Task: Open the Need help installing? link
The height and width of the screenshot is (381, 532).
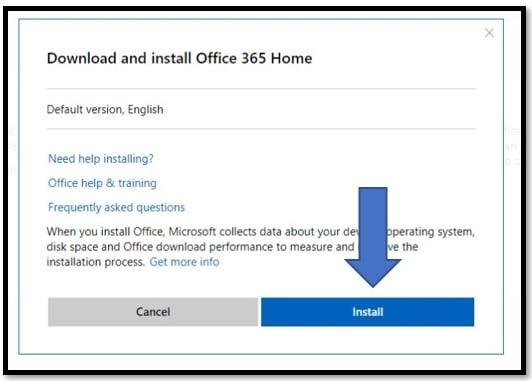Action: (x=101, y=158)
